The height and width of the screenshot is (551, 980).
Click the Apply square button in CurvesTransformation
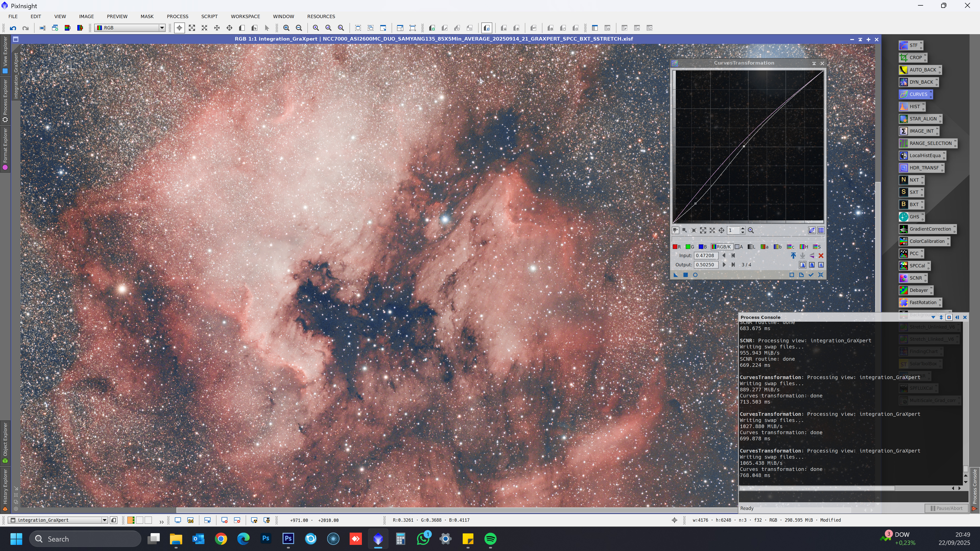685,275
